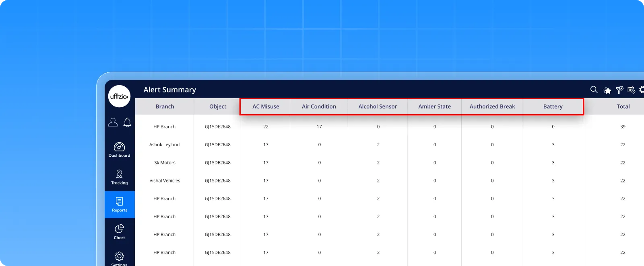This screenshot has width=644, height=266.
Task: Click the calendar schedule icon
Action: click(631, 90)
